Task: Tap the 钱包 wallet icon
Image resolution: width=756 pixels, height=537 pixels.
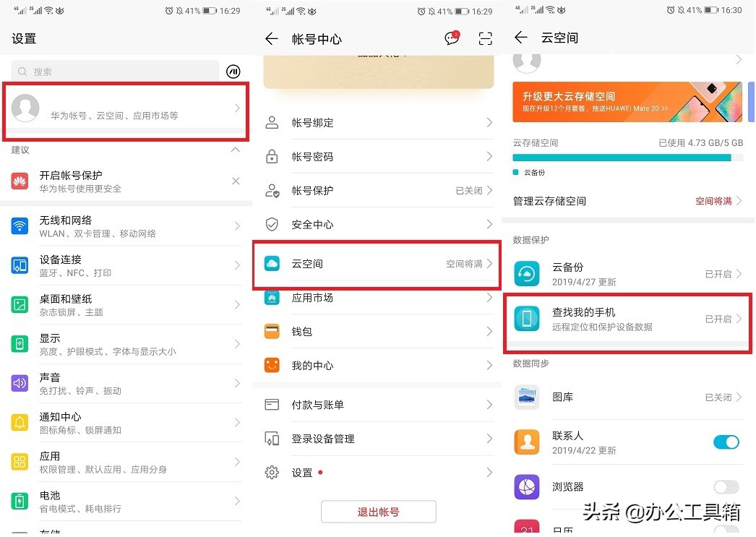Action: (271, 331)
